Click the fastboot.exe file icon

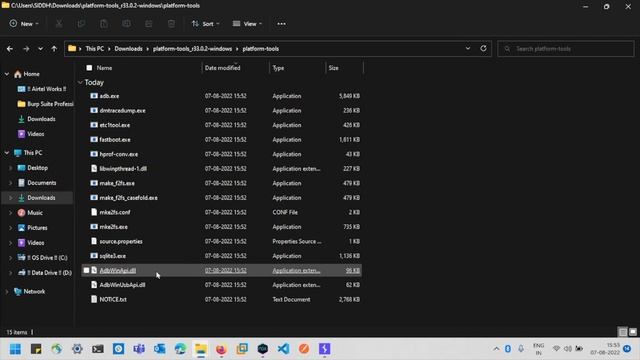click(x=94, y=140)
